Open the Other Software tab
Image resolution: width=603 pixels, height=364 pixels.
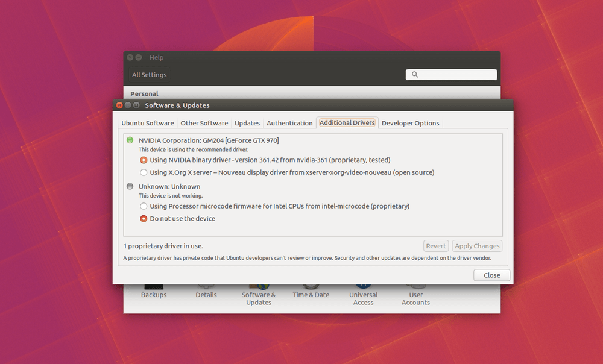pos(204,123)
